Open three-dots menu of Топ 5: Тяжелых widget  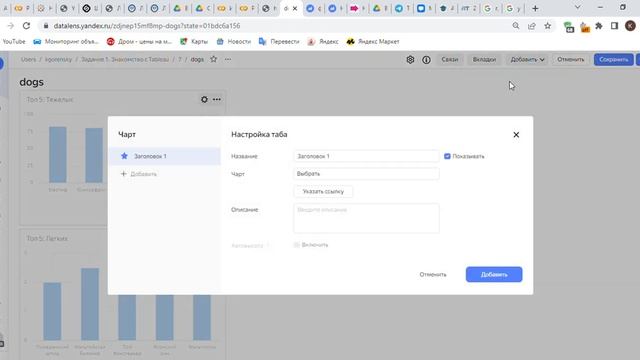217,99
